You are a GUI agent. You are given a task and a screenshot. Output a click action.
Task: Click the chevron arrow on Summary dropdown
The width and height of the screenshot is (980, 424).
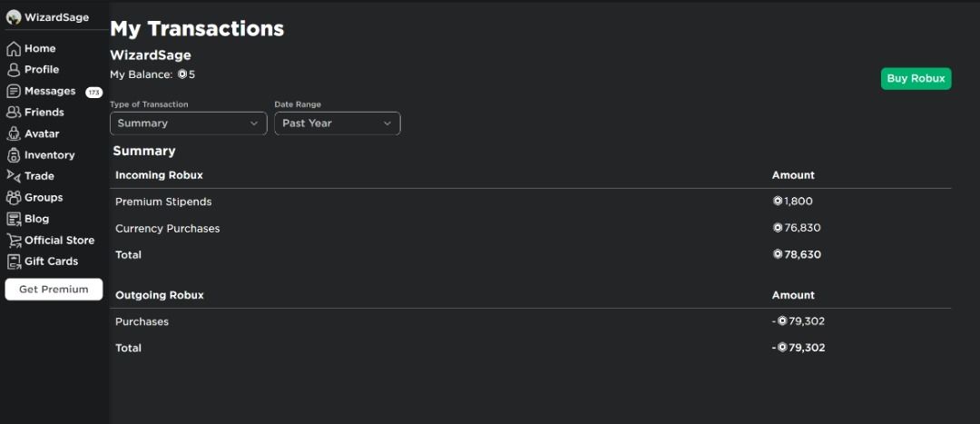[254, 123]
